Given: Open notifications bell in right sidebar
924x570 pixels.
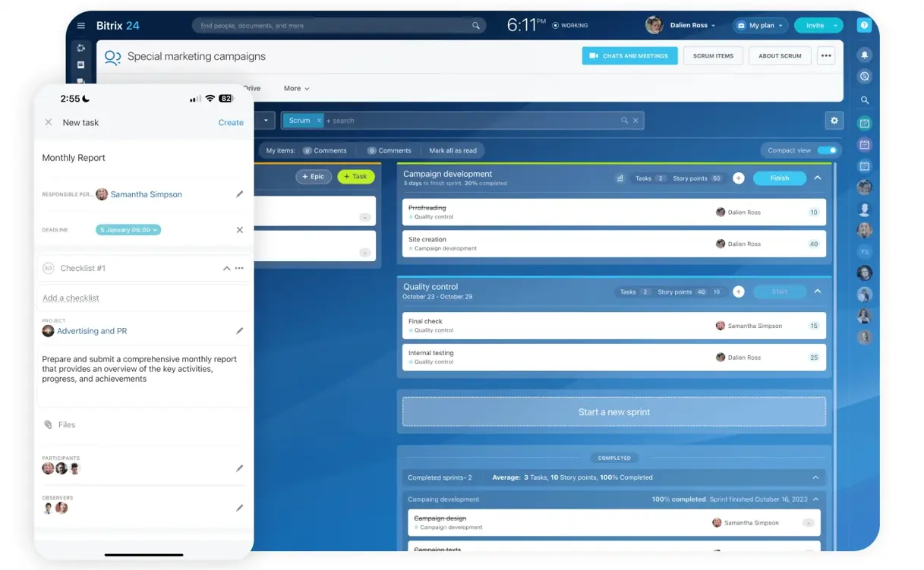Looking at the screenshot, I should (864, 55).
